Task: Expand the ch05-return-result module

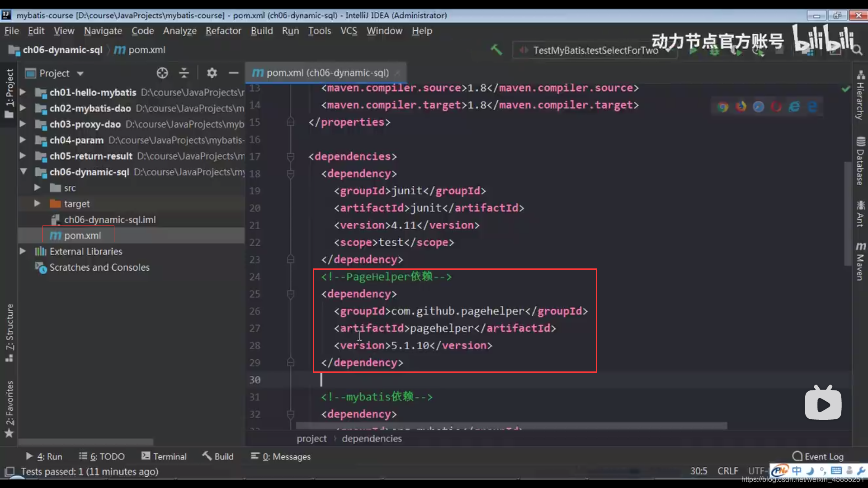Action: [x=23, y=156]
